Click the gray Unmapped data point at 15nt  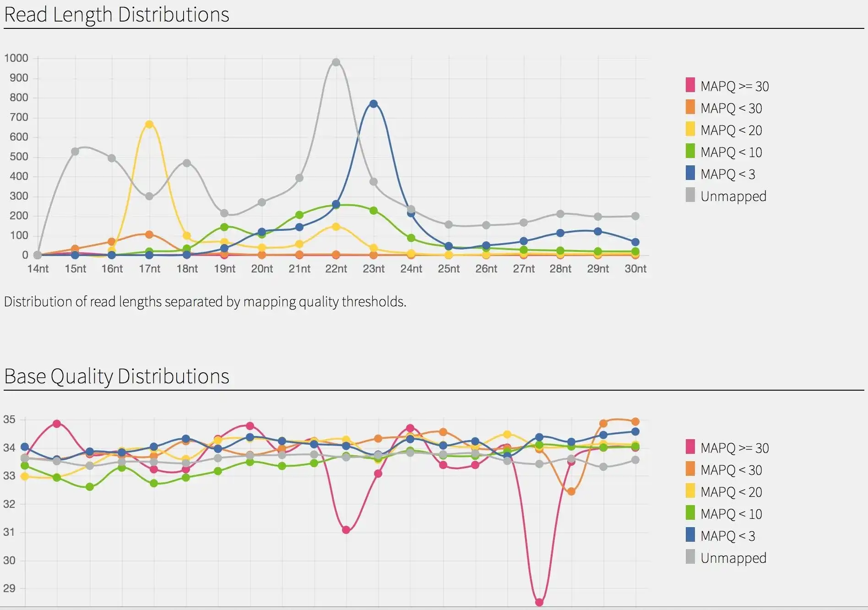75,152
